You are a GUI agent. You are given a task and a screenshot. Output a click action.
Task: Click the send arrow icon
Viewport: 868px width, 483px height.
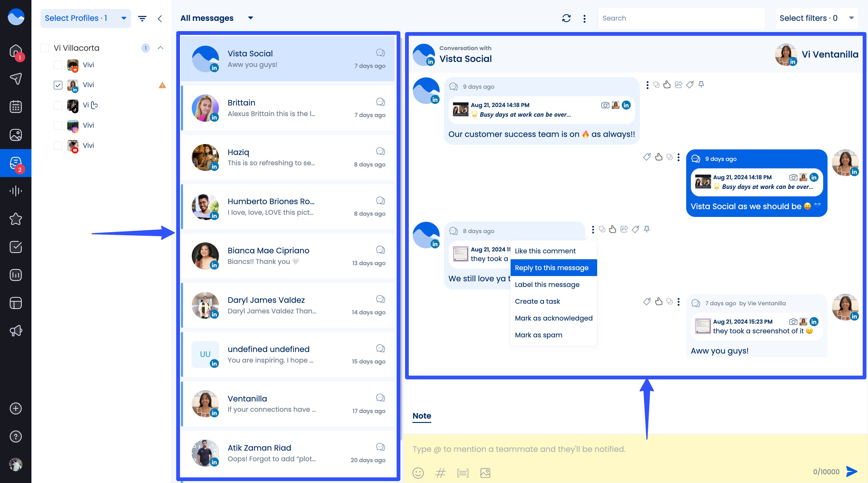coord(851,471)
